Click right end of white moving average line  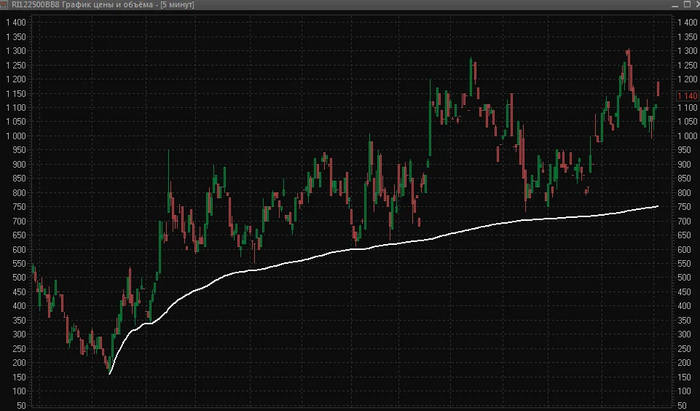pos(657,206)
